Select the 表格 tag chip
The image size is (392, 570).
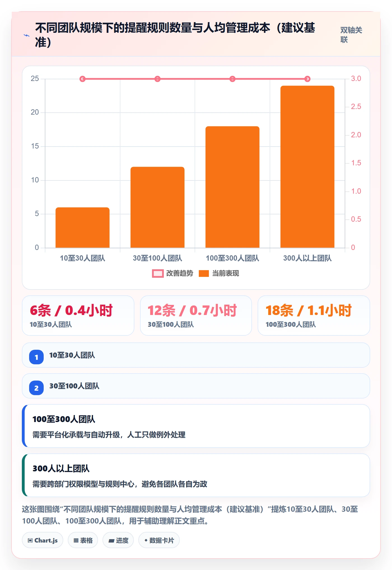tap(83, 540)
